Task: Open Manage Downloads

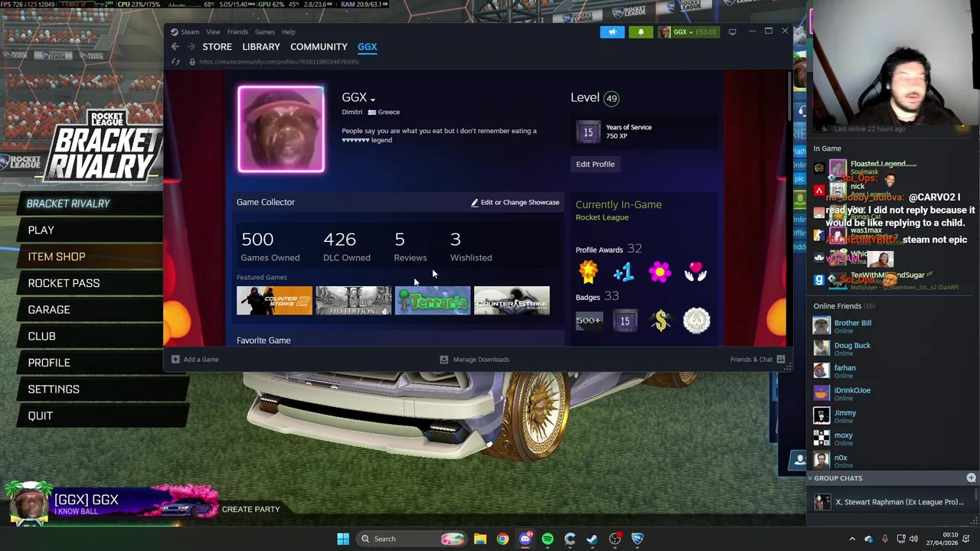Action: pyautogui.click(x=474, y=359)
